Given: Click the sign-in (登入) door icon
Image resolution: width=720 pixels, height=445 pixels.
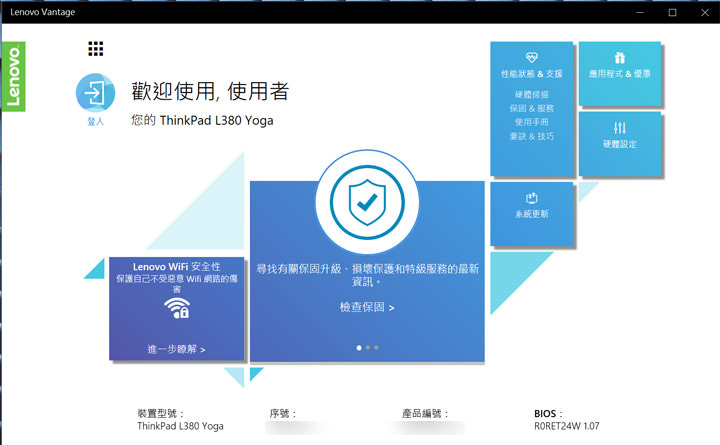Looking at the screenshot, I should coord(95,93).
